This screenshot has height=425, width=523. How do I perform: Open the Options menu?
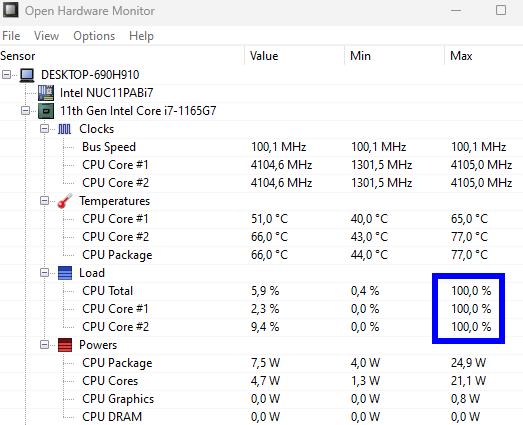coord(94,36)
